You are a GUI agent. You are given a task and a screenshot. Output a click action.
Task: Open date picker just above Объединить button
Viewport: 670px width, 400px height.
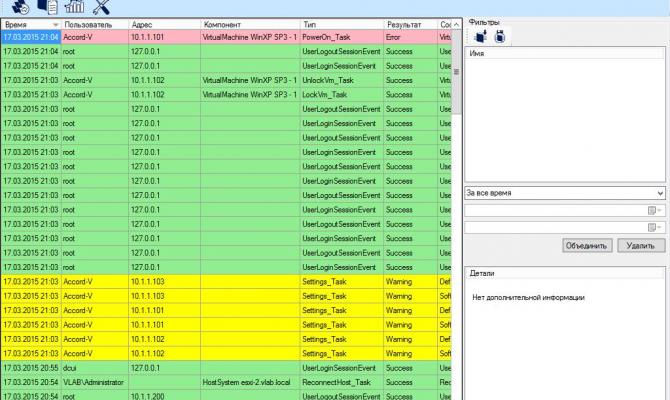coord(653,227)
